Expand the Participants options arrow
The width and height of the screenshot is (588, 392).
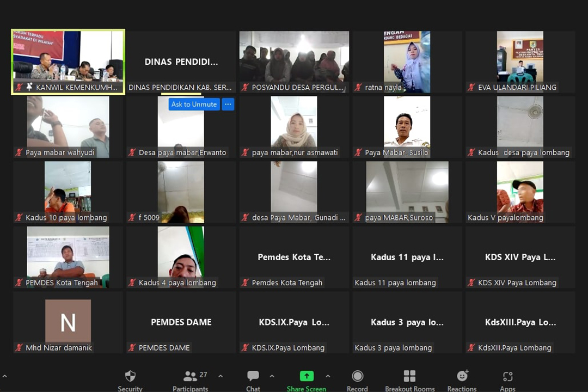pyautogui.click(x=220, y=376)
